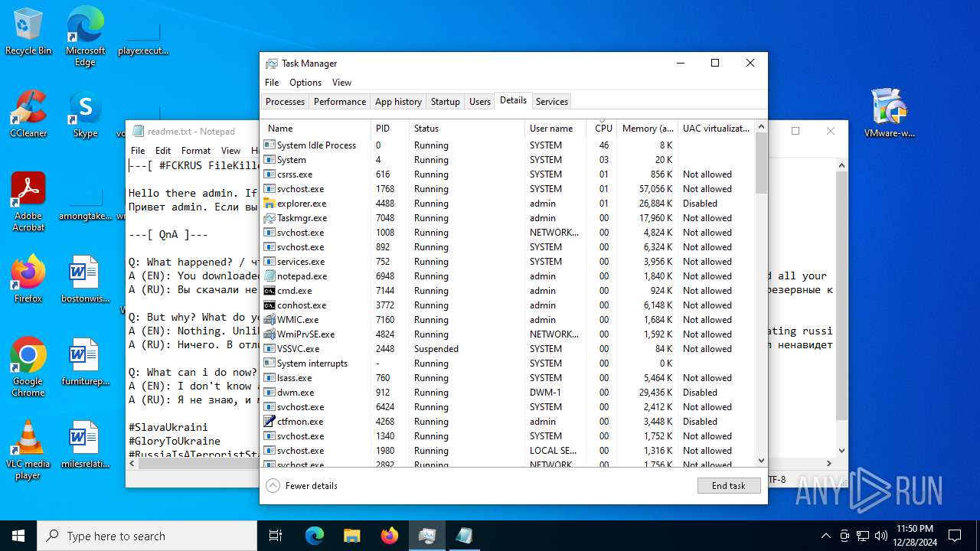Click the taskbar search box
Image resolution: width=980 pixels, height=551 pixels.
point(147,536)
